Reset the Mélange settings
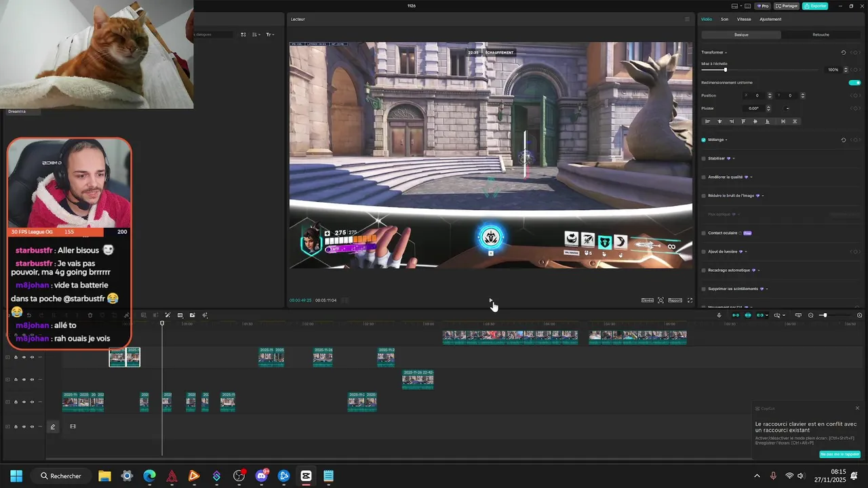This screenshot has width=868, height=488. [x=844, y=140]
